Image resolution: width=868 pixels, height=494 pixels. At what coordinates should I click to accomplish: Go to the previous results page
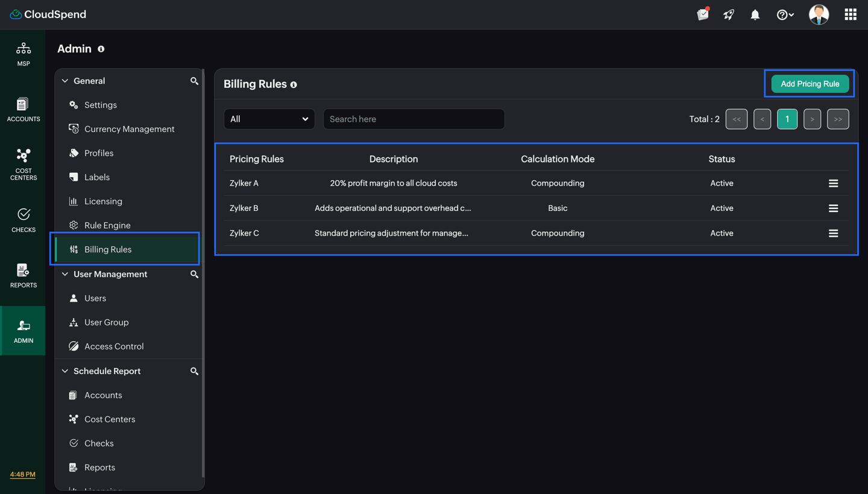pyautogui.click(x=762, y=119)
